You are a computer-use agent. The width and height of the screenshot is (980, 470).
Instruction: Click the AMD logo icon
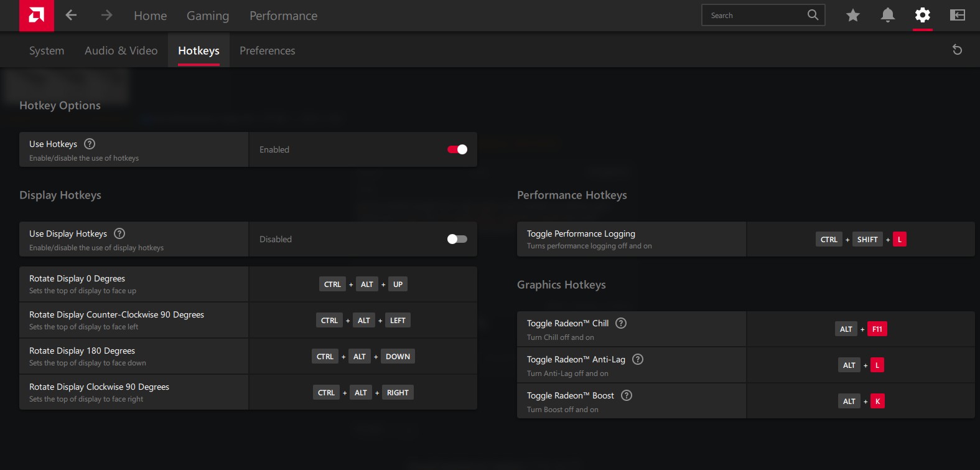tap(36, 16)
